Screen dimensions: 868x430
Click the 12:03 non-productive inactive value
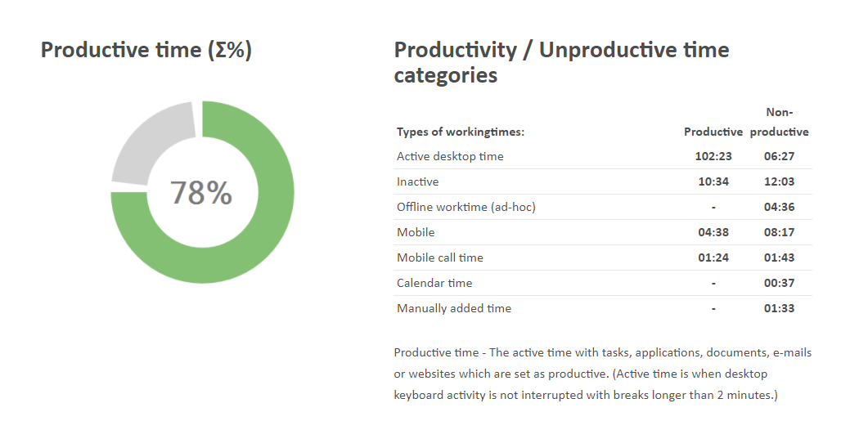point(780,181)
